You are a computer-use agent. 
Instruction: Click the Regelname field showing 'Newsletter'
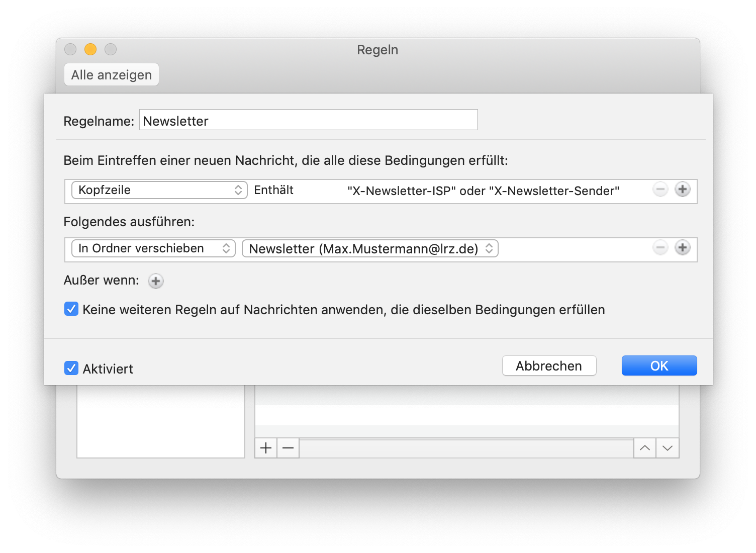point(308,120)
